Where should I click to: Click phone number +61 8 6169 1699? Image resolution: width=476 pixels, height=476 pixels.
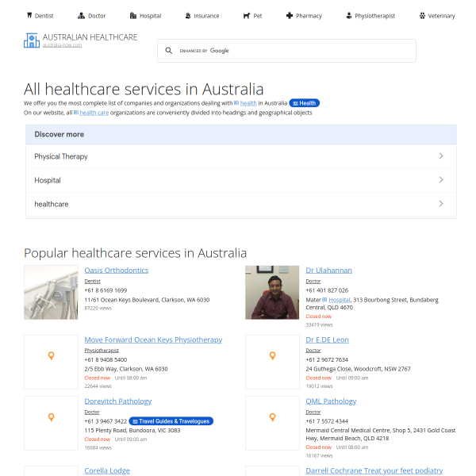[106, 290]
